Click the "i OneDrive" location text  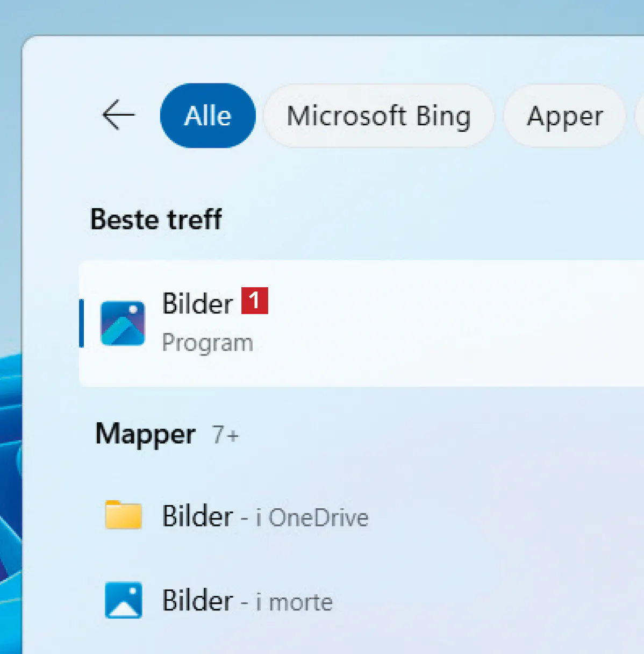coord(312,518)
